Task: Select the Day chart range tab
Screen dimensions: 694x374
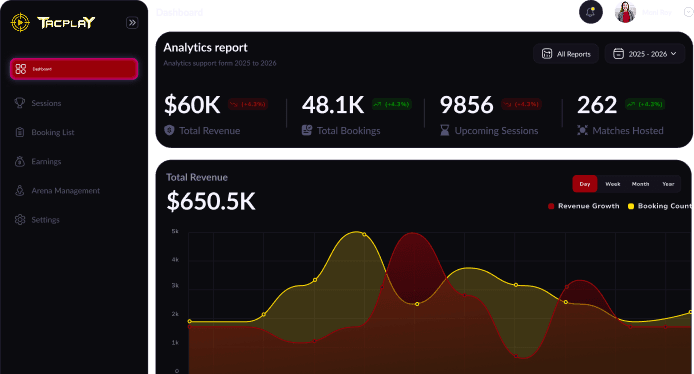Action: click(x=585, y=184)
